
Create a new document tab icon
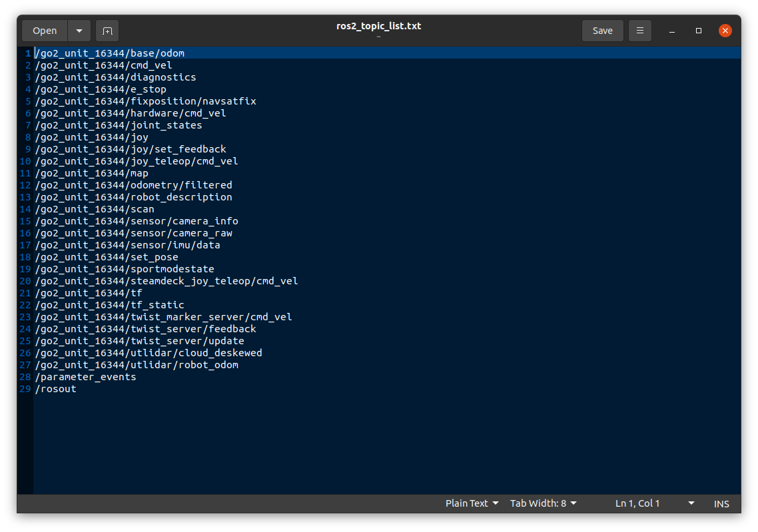107,31
